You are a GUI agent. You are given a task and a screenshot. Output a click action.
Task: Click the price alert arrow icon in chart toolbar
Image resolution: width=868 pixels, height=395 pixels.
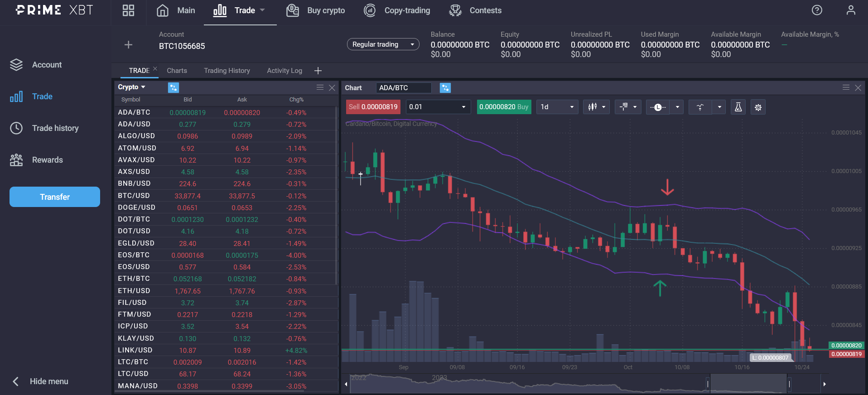point(700,107)
